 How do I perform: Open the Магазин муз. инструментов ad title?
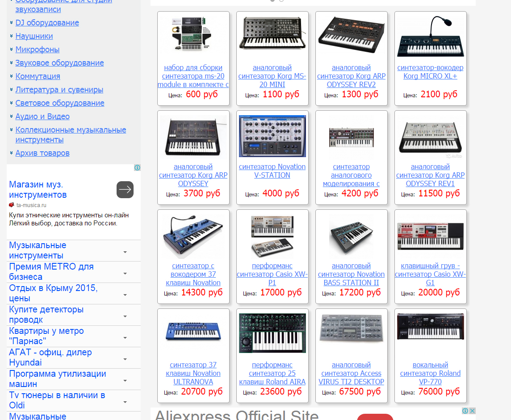tap(38, 190)
